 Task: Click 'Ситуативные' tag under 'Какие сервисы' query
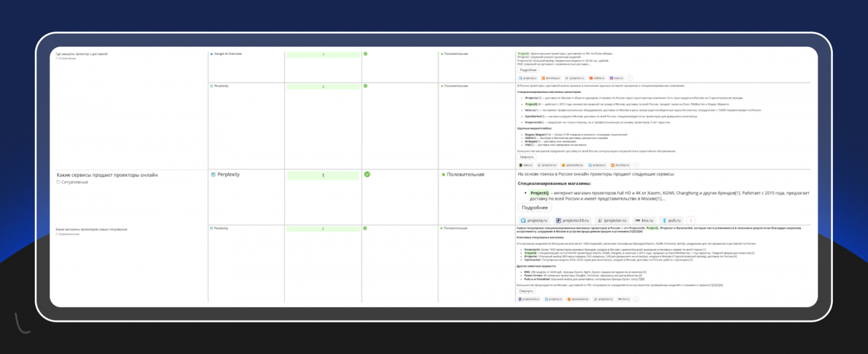(x=74, y=182)
